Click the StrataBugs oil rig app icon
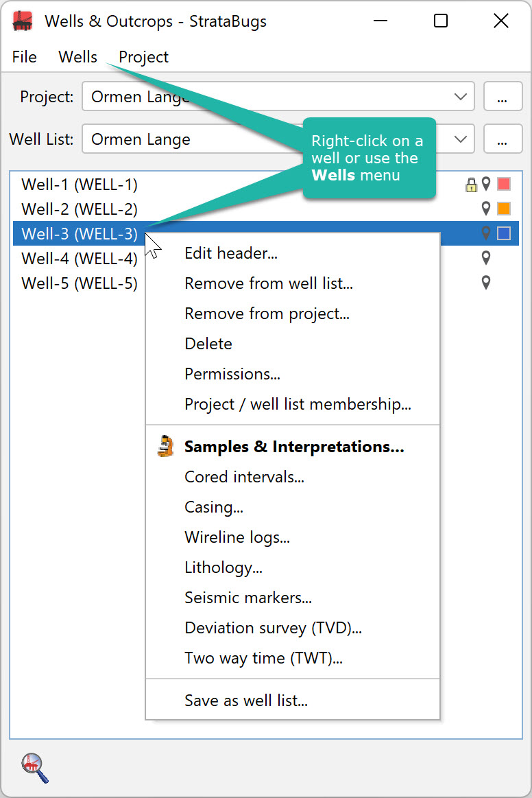532x798 pixels. [x=23, y=21]
